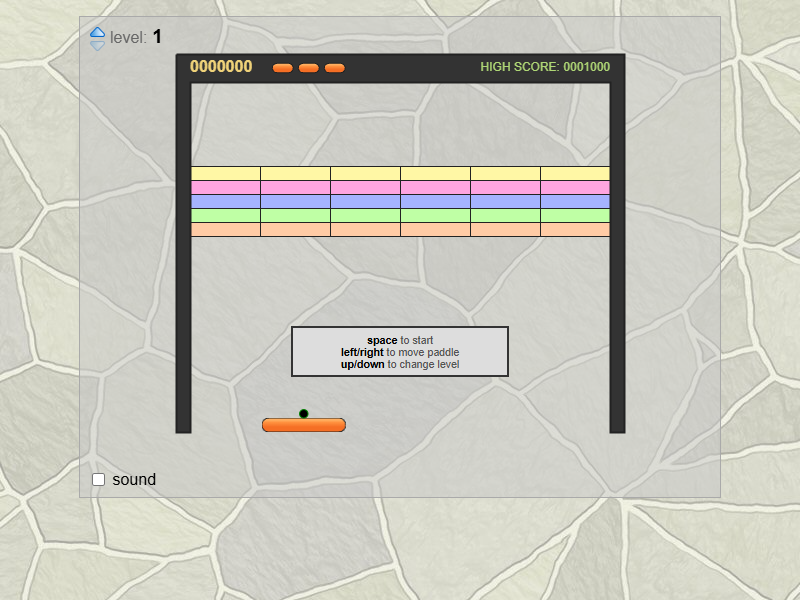Viewport: 800px width, 600px height.
Task: Enable the sound checkbox
Action: (x=99, y=479)
